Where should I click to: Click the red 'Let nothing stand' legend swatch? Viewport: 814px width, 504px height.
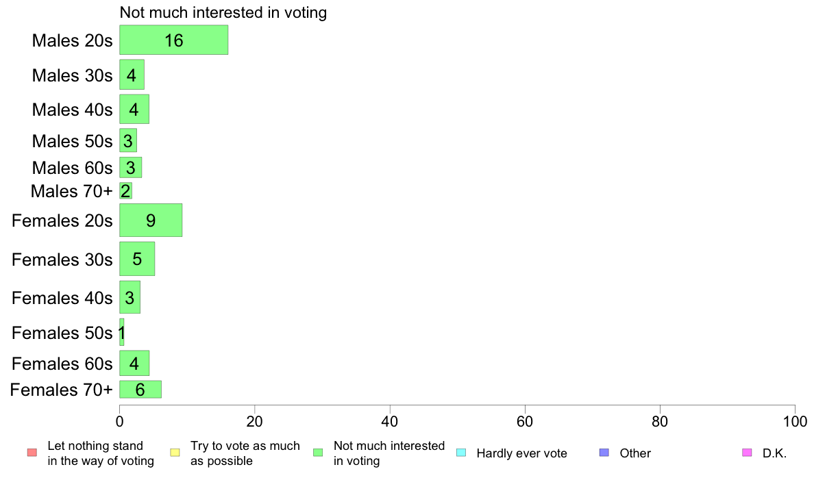tap(32, 453)
